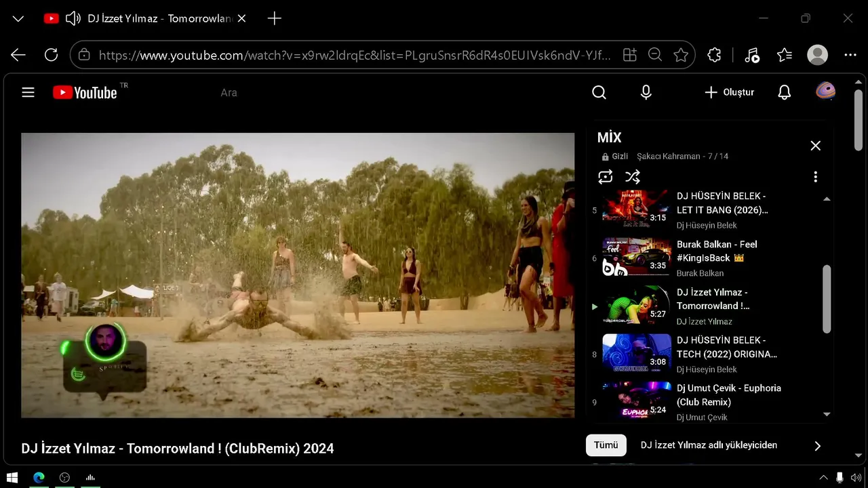Viewport: 868px width, 488px height.
Task: Open the TECH thumbnail (3:08)
Action: point(636,352)
